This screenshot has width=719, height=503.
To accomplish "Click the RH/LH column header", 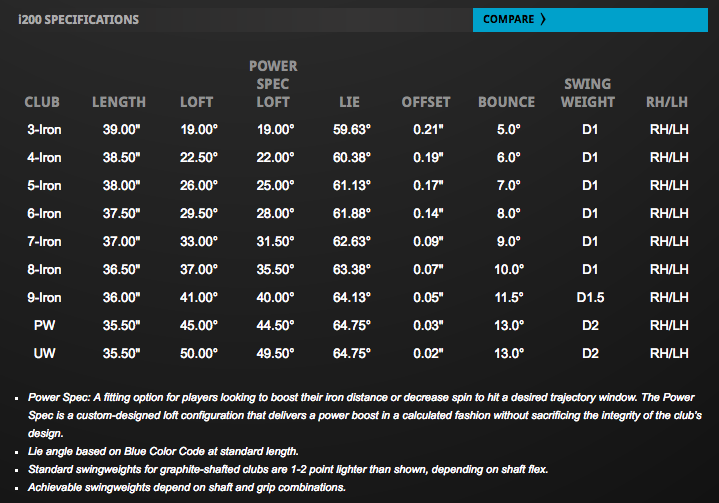I will (667, 102).
